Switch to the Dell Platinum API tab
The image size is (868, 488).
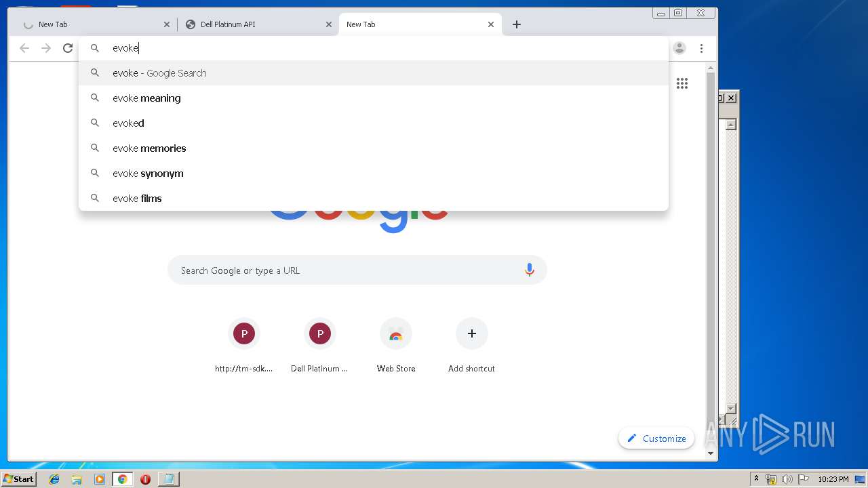258,24
